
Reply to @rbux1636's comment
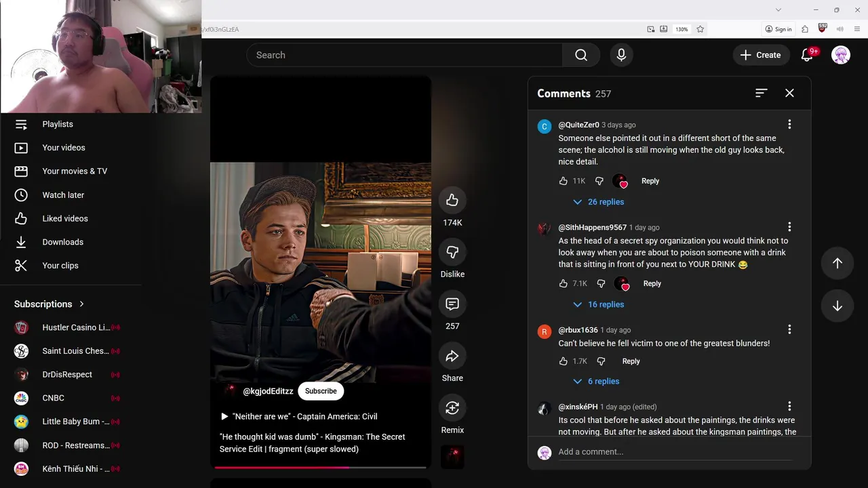point(631,361)
